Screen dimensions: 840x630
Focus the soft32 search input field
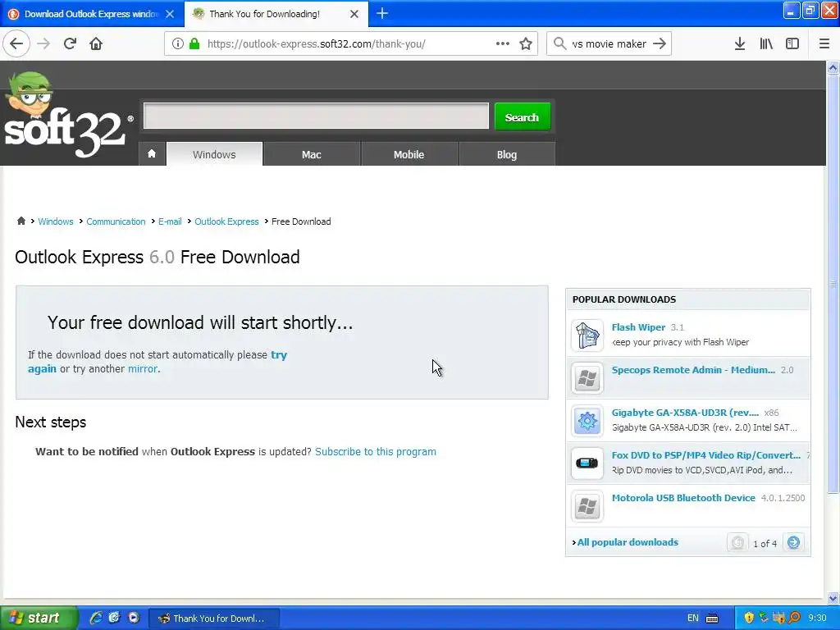click(x=316, y=116)
